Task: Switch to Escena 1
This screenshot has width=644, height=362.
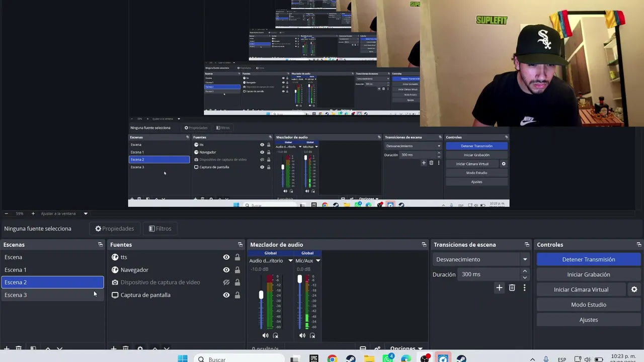Action: tap(52, 270)
